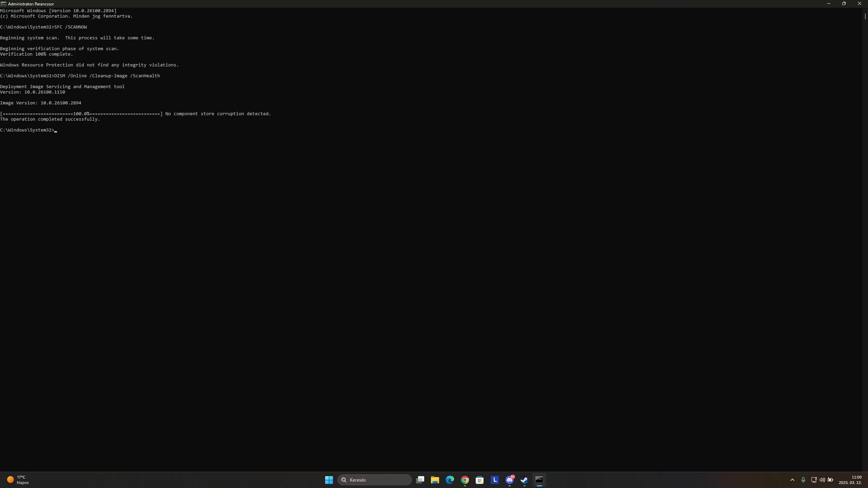Click the active Command Prompt taskbar icon
Screen dimensions: 868x488
539,480
